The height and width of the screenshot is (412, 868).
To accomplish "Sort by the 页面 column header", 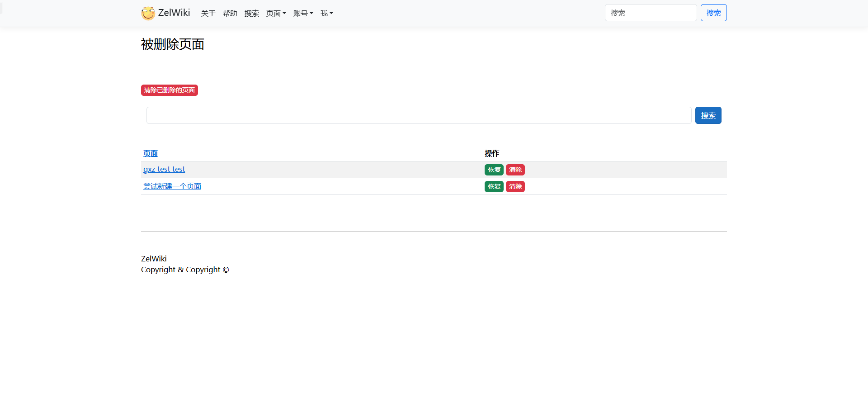I will 151,154.
